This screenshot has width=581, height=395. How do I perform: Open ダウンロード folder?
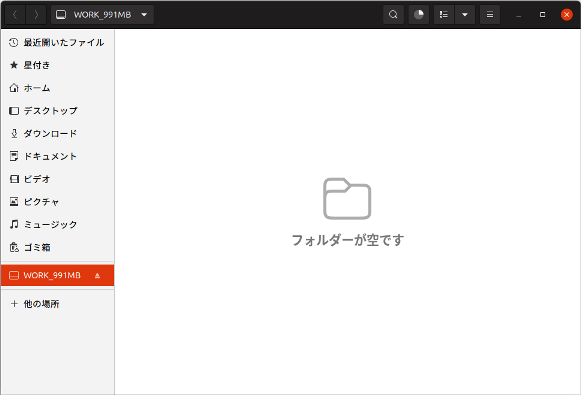[x=58, y=133]
